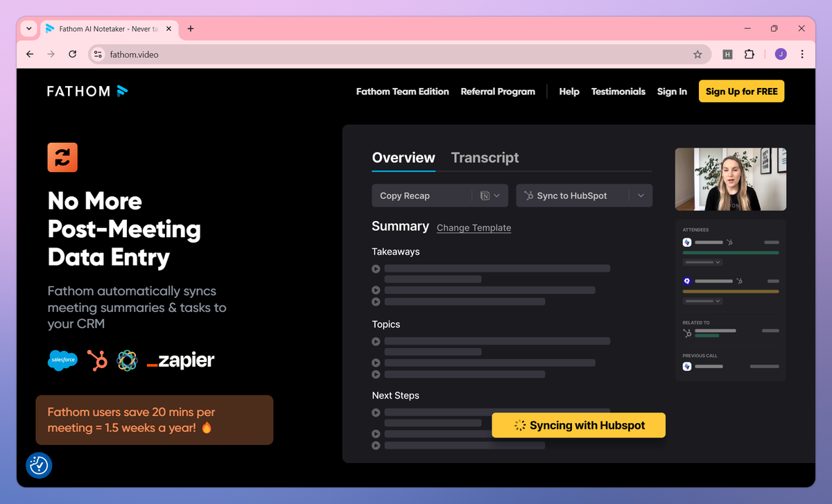Select the Overview tab
The height and width of the screenshot is (504, 832).
click(x=404, y=157)
